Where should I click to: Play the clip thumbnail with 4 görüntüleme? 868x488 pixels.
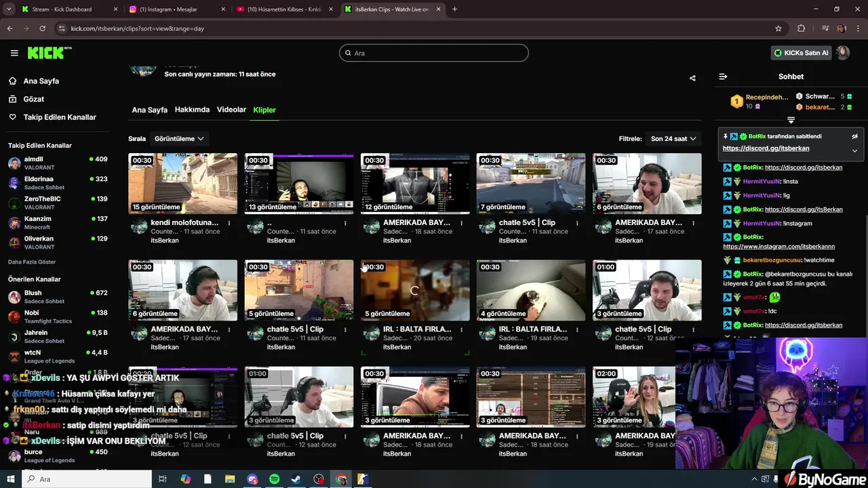coord(531,290)
